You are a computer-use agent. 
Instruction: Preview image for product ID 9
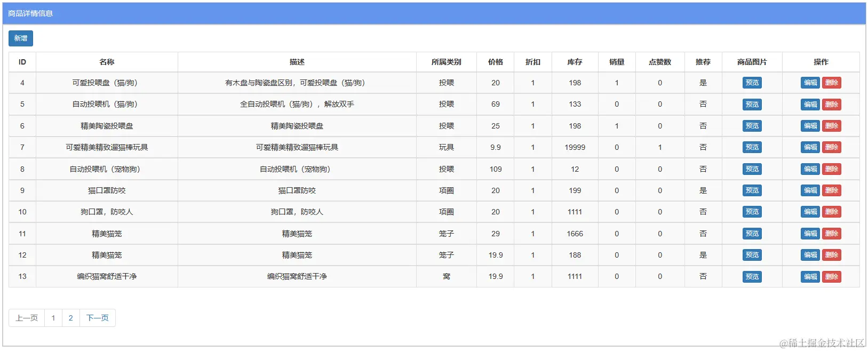(x=752, y=190)
